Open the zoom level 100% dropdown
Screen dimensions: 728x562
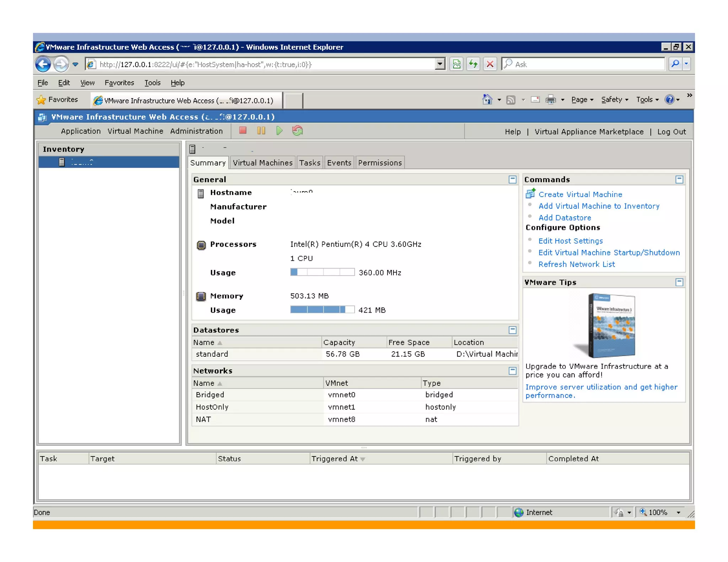pyautogui.click(x=679, y=512)
